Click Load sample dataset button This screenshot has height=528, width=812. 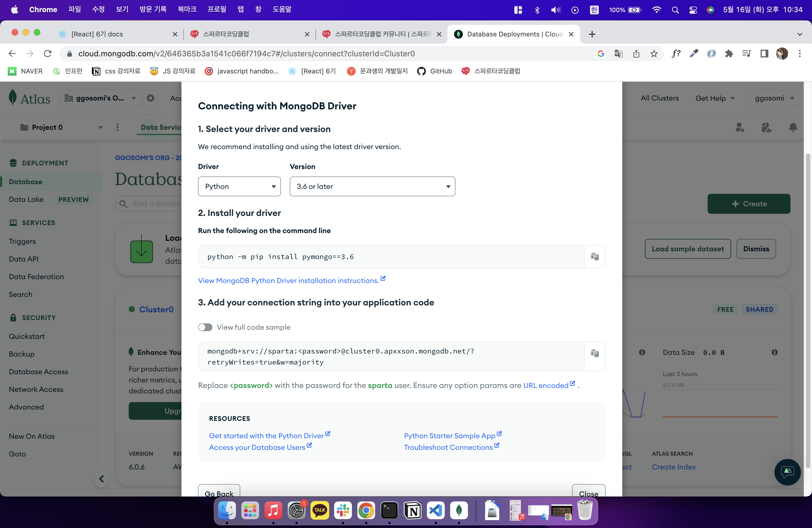687,249
